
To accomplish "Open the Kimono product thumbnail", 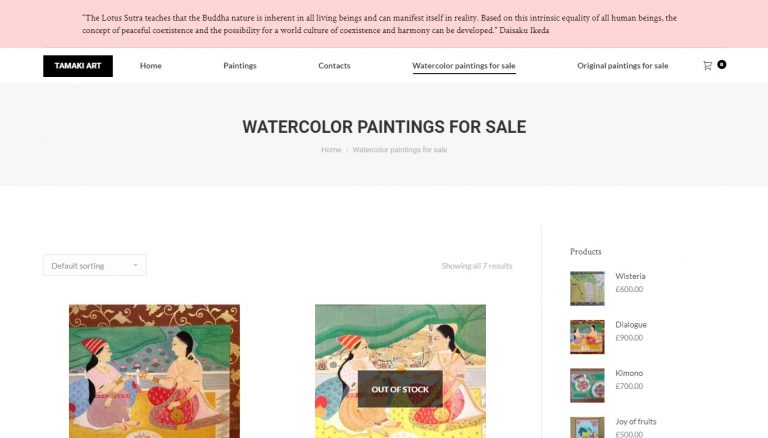I will [587, 386].
